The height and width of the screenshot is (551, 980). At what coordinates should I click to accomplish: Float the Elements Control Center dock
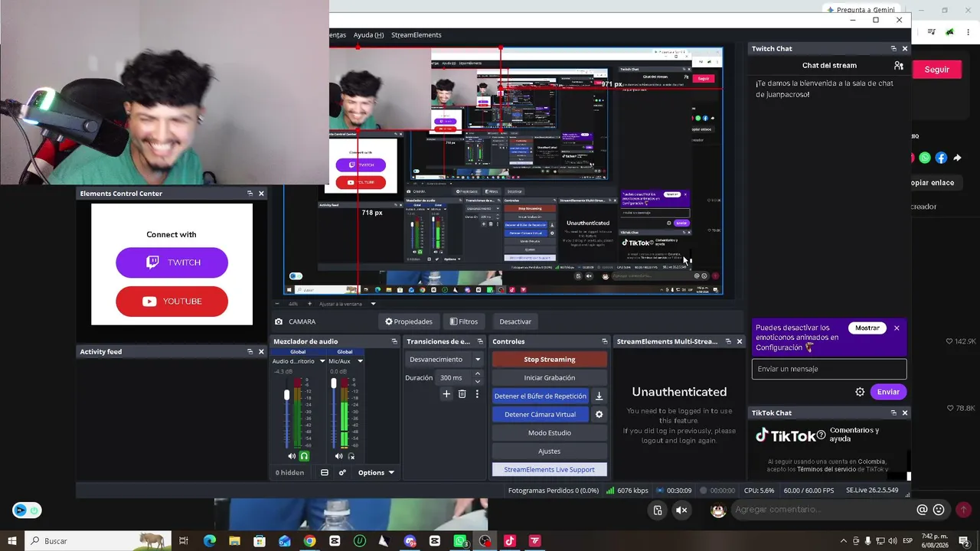[x=250, y=194]
